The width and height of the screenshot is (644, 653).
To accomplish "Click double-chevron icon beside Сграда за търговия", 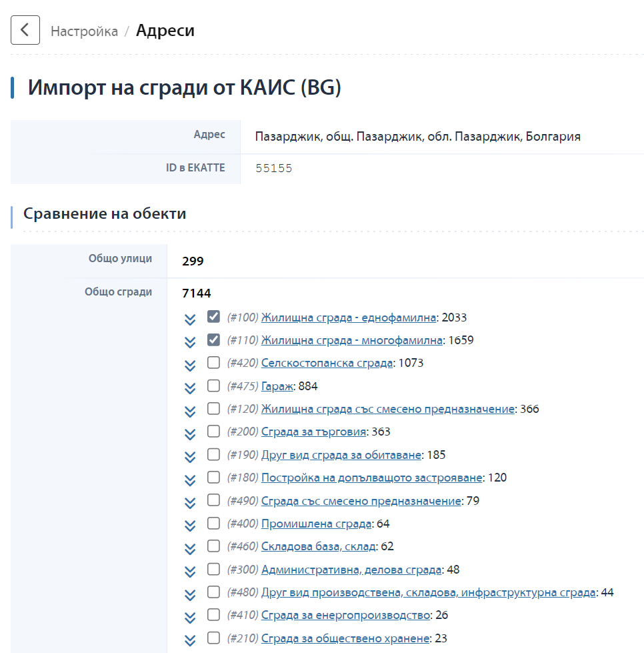I will point(190,434).
